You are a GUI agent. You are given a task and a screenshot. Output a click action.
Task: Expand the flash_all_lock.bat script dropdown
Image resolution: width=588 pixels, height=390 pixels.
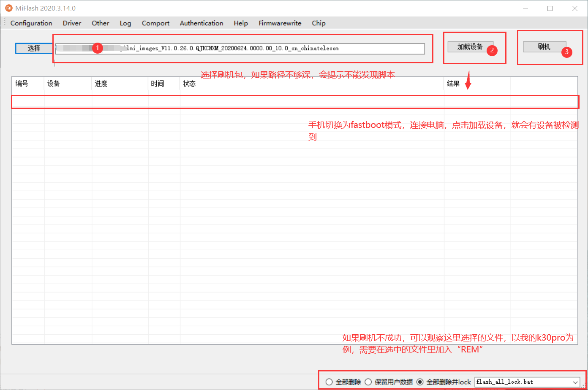pyautogui.click(x=575, y=382)
